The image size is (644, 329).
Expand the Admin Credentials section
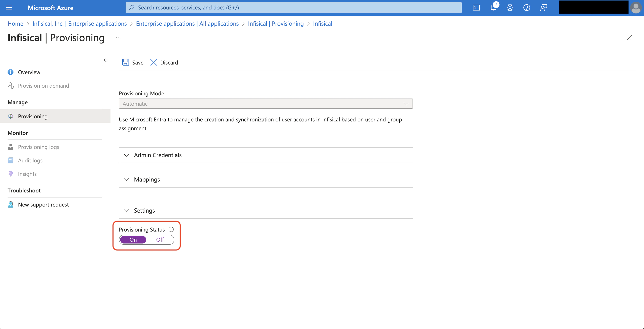pos(266,155)
